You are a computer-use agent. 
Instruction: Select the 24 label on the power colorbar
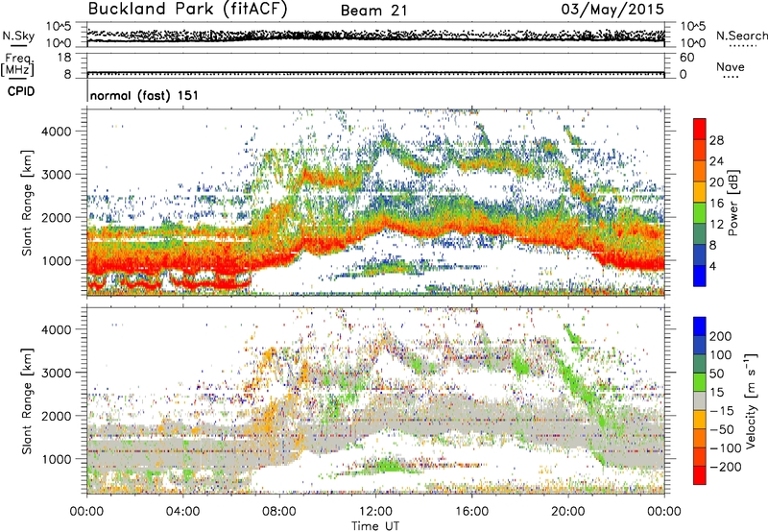pyautogui.click(x=716, y=161)
